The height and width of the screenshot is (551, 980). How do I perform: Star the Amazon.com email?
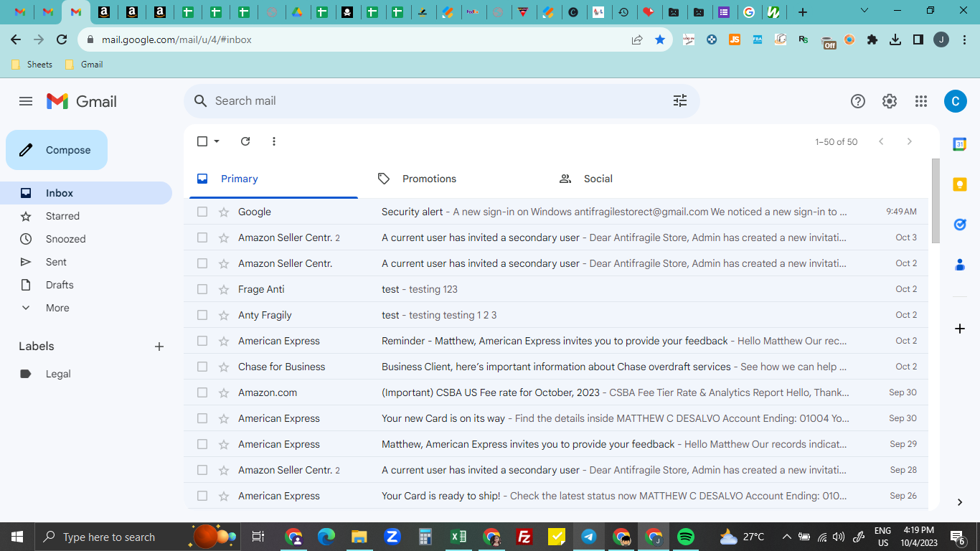[224, 392]
